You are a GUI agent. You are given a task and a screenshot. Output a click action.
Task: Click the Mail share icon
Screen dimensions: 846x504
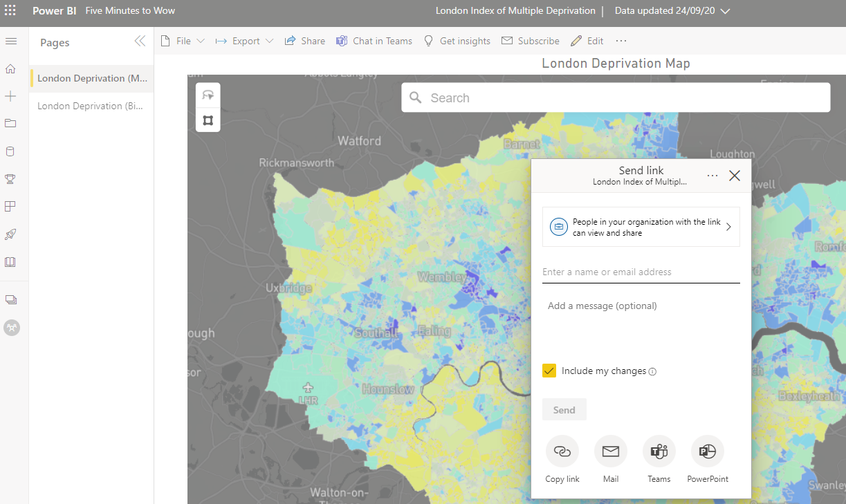[x=611, y=452]
